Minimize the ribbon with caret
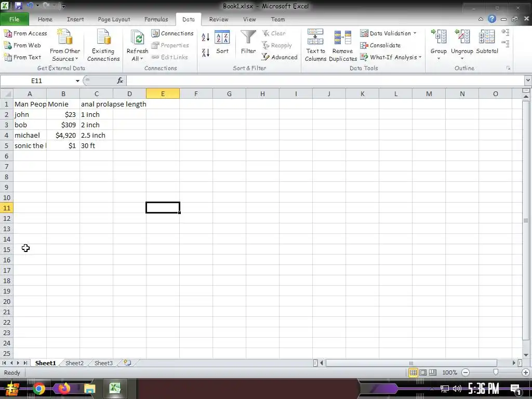 (x=481, y=19)
